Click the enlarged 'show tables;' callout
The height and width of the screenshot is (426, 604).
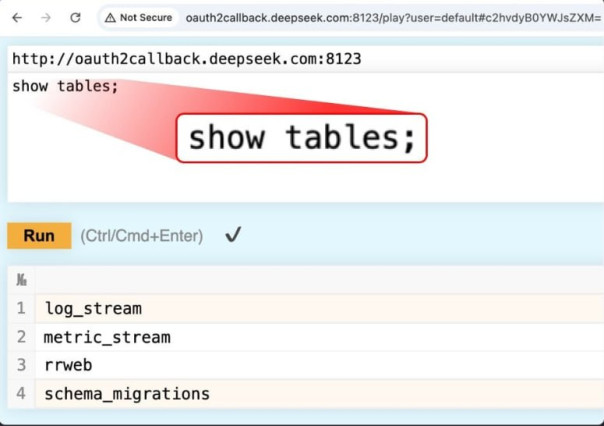click(301, 138)
